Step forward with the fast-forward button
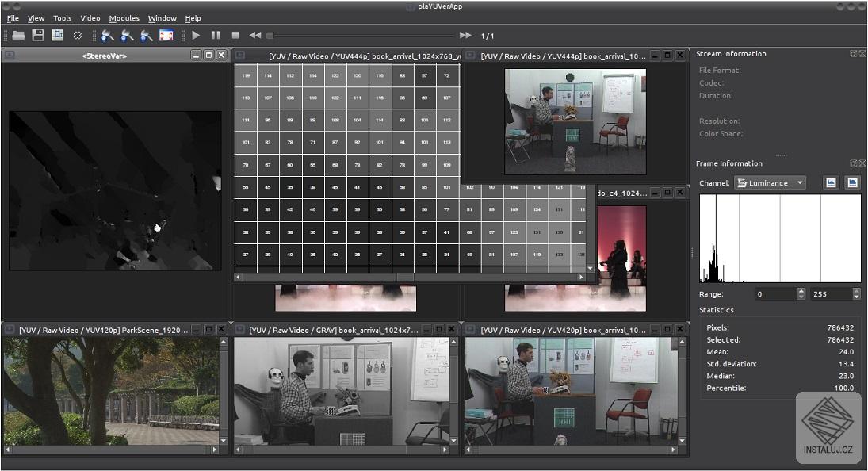 465,36
